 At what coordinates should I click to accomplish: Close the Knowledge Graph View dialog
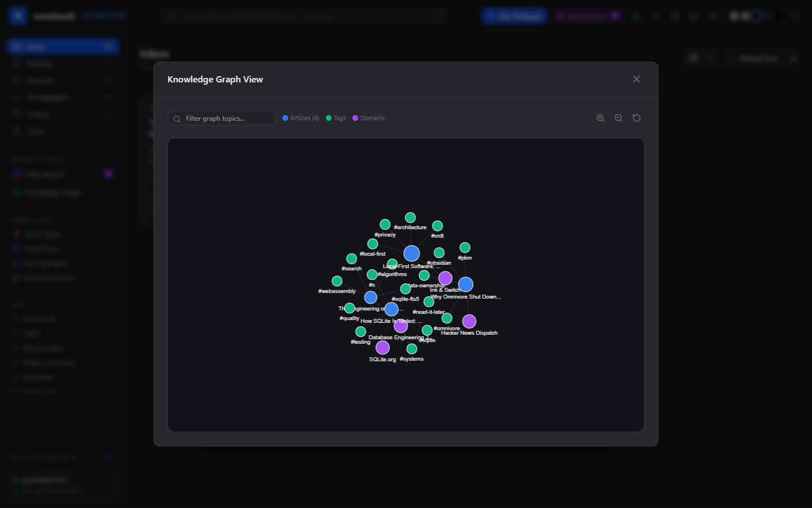coord(637,79)
